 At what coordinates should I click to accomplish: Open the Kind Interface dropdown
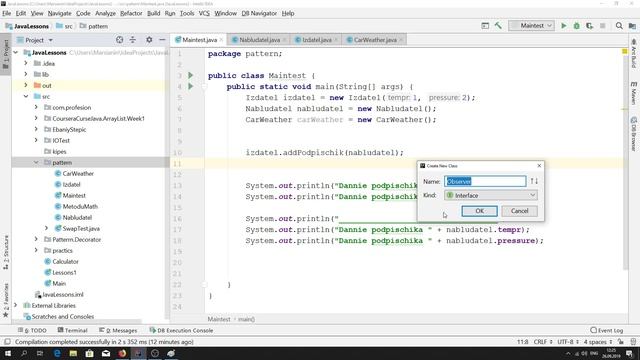coord(491,196)
